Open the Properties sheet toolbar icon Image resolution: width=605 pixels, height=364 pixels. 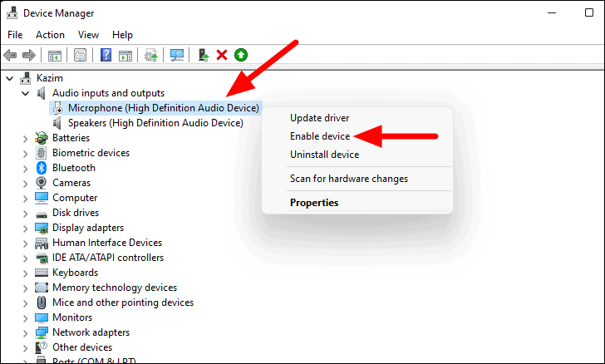tap(80, 55)
